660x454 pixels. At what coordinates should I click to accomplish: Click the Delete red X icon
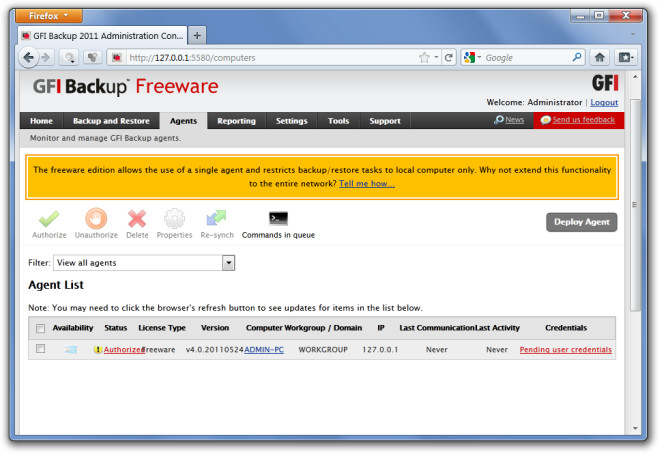pyautogui.click(x=137, y=219)
